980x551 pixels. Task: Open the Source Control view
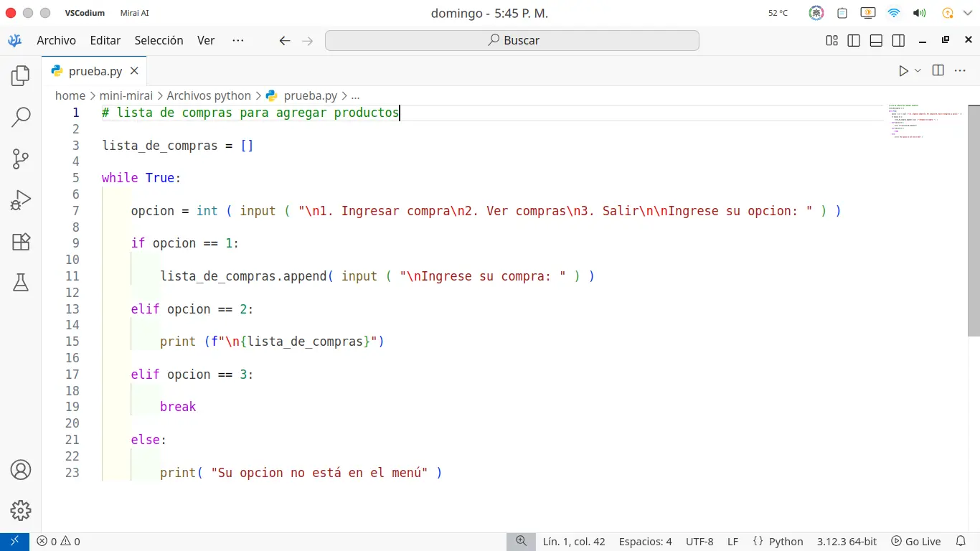click(x=21, y=159)
